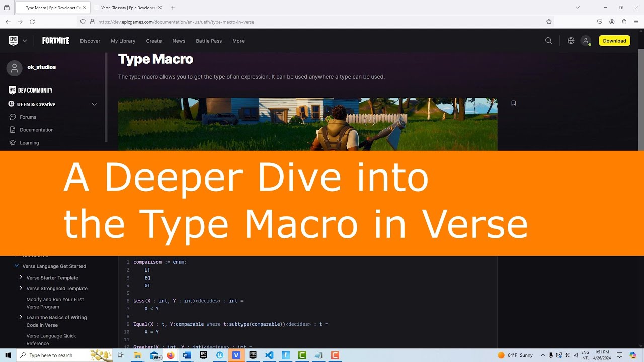Open Dev Community link in sidebar

tap(31, 90)
